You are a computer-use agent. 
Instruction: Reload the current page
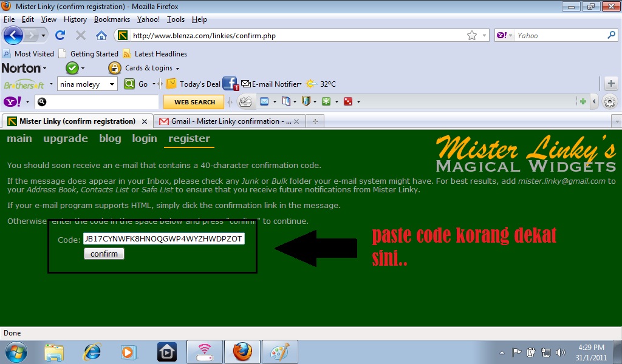pyautogui.click(x=60, y=35)
